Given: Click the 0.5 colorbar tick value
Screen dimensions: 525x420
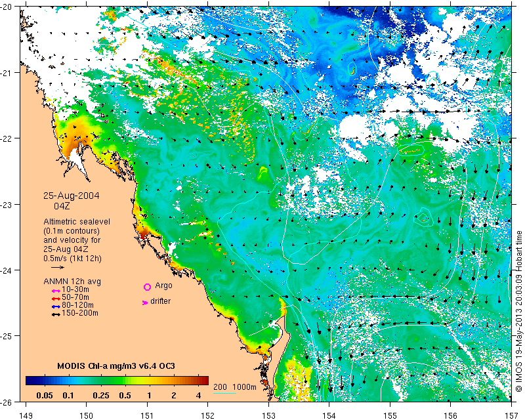Looking at the screenshot, I should coord(125,396).
